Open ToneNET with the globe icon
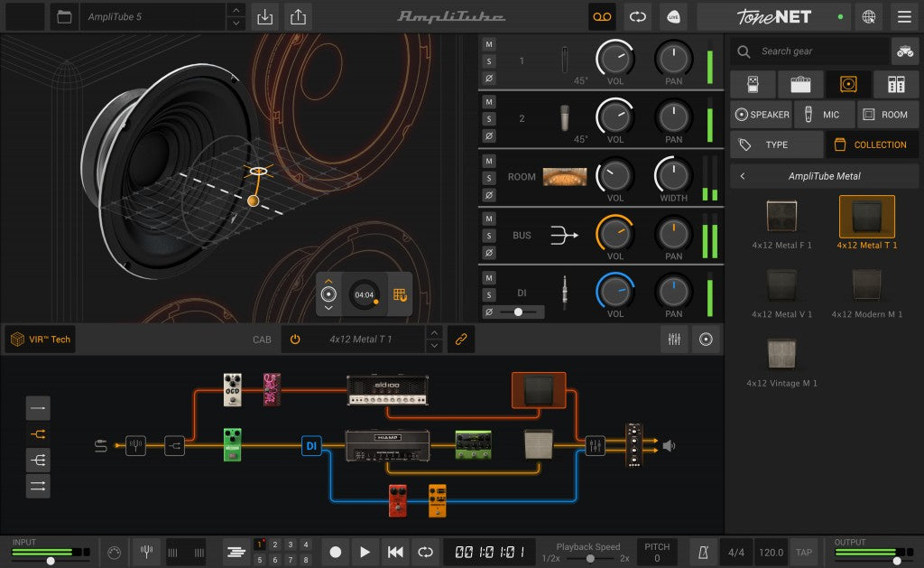Image resolution: width=924 pixels, height=568 pixels. [x=868, y=16]
